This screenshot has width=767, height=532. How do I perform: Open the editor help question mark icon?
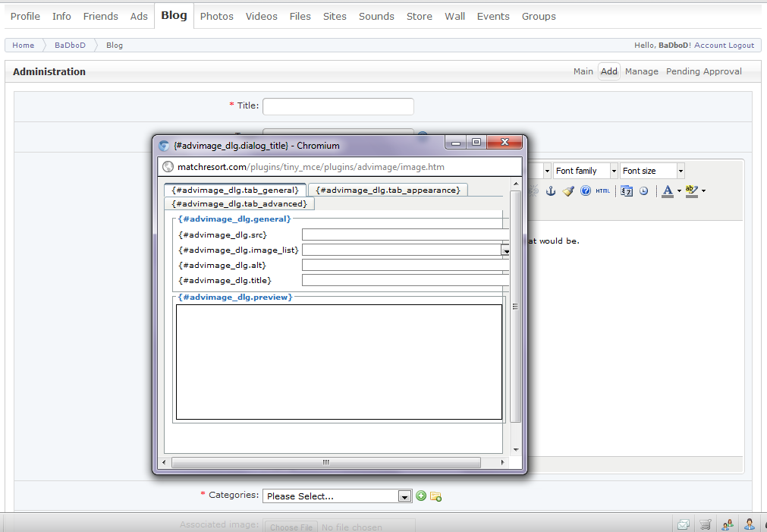pyautogui.click(x=586, y=191)
